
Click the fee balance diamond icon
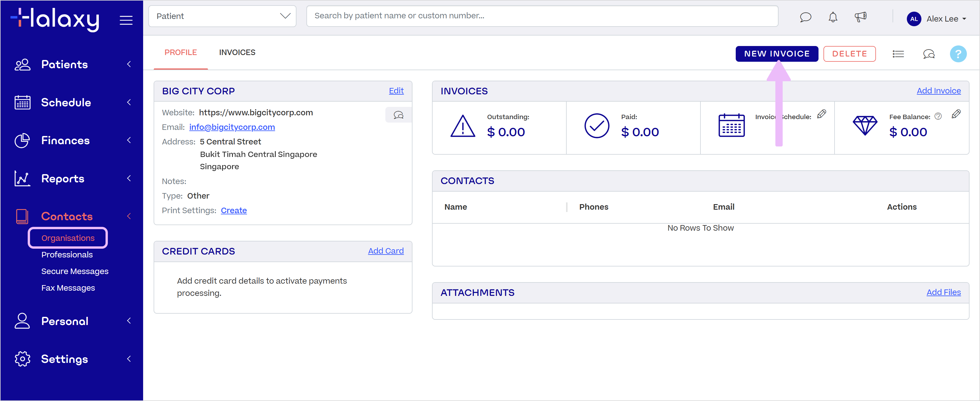[x=865, y=126]
